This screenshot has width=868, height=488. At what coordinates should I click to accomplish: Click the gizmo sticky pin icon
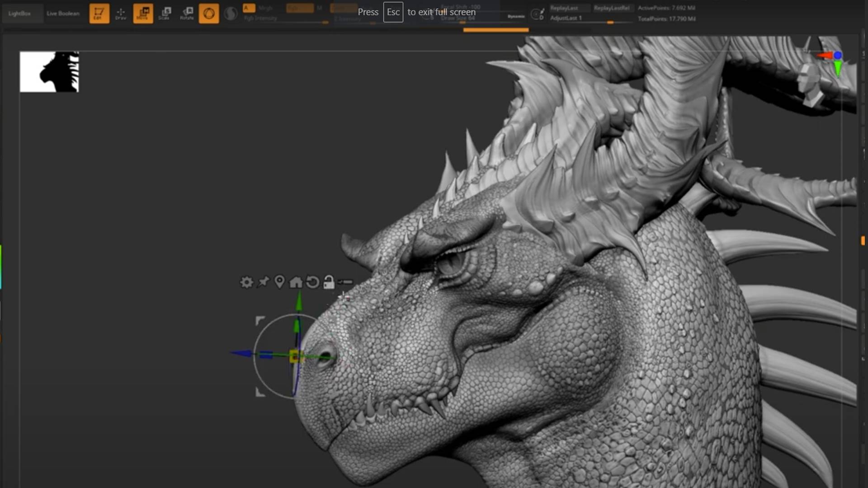[263, 282]
